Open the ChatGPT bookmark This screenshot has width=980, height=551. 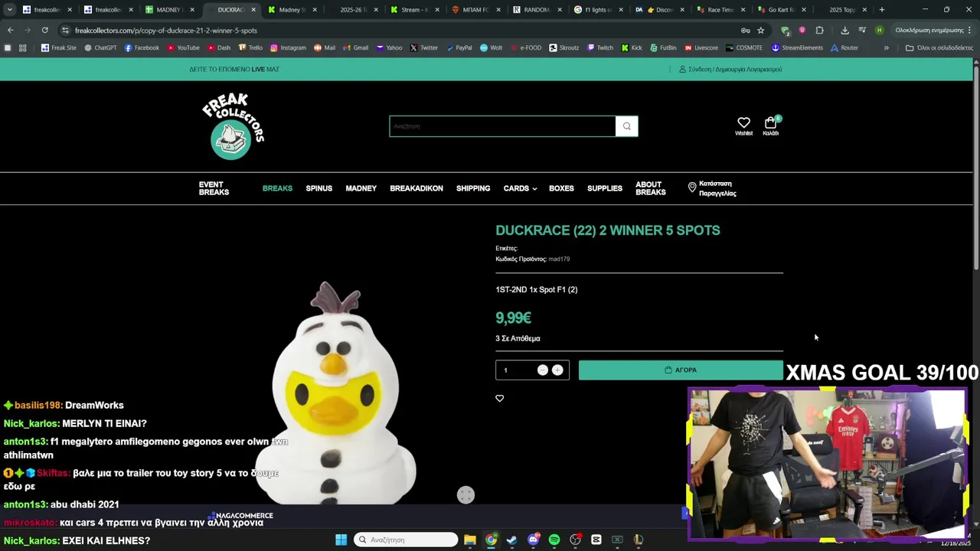click(x=100, y=47)
